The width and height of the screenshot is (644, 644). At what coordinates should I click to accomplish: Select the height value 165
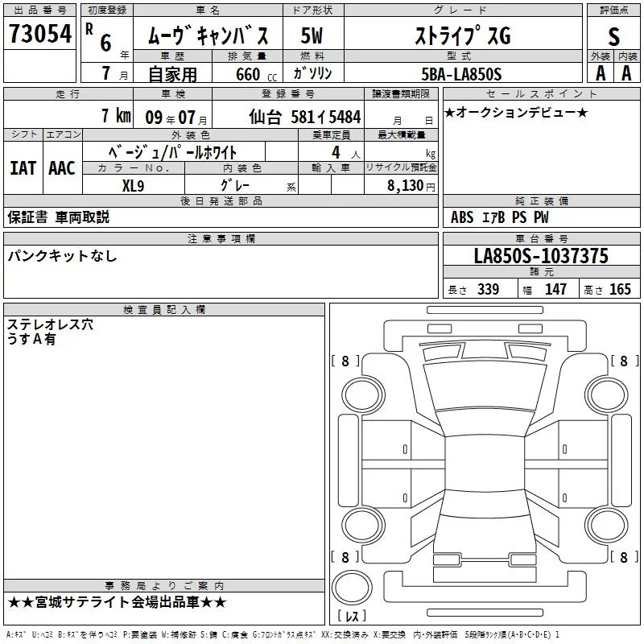tap(620, 289)
